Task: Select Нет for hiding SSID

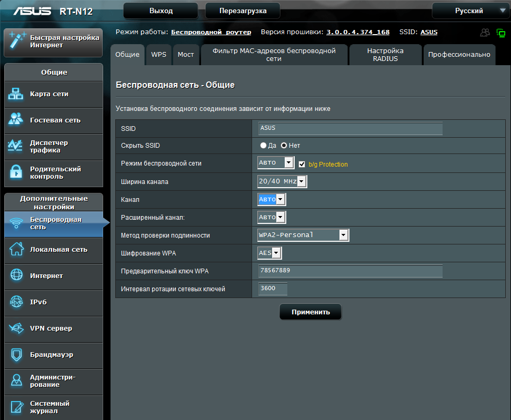Action: (284, 146)
